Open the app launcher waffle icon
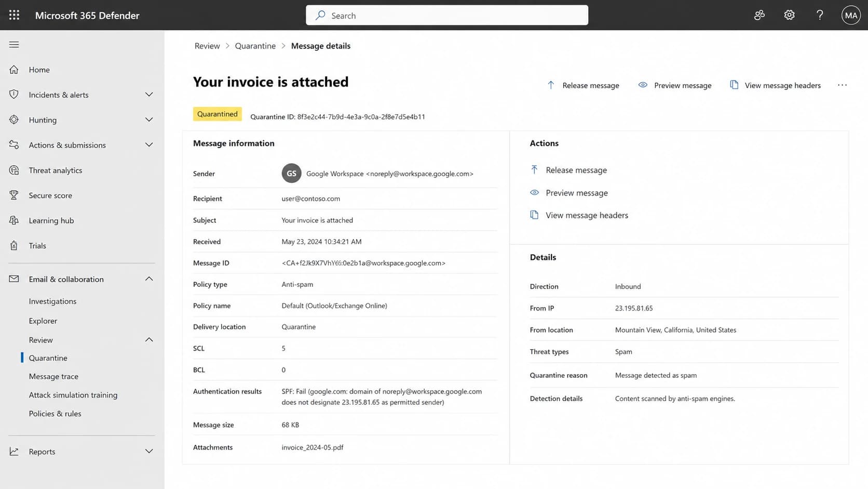 pyautogui.click(x=14, y=15)
